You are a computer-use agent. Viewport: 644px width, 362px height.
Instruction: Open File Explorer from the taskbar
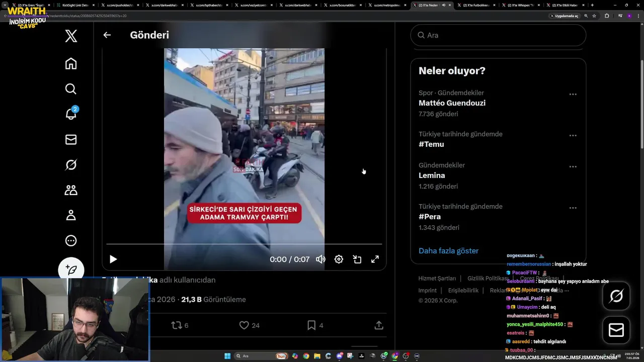(317, 356)
